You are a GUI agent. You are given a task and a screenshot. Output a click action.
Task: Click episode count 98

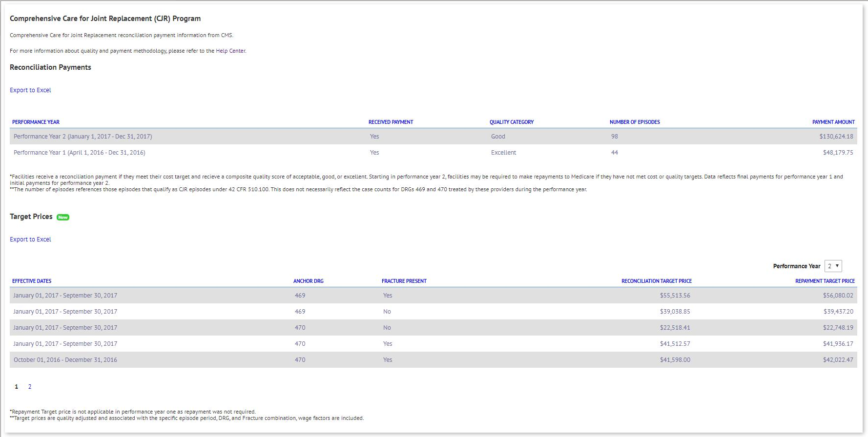(x=615, y=137)
